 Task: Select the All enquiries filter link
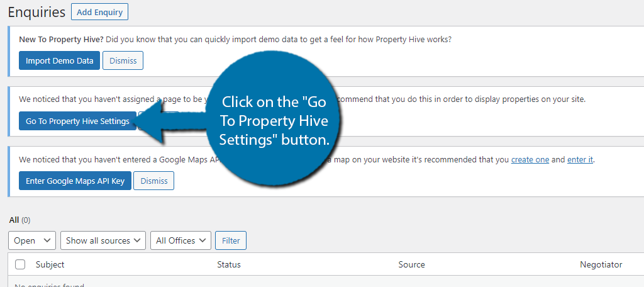[x=14, y=220]
